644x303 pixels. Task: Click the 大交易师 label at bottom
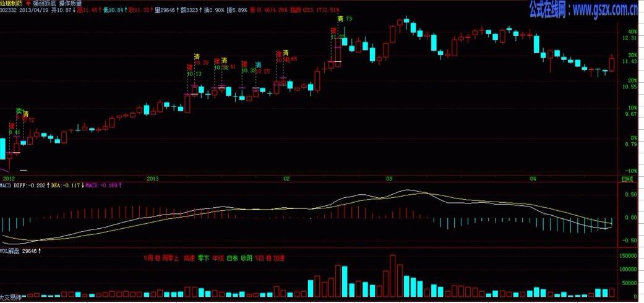11,296
